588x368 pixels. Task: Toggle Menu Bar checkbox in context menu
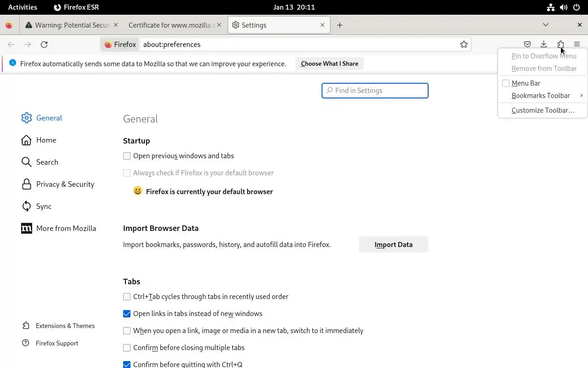[x=506, y=83]
